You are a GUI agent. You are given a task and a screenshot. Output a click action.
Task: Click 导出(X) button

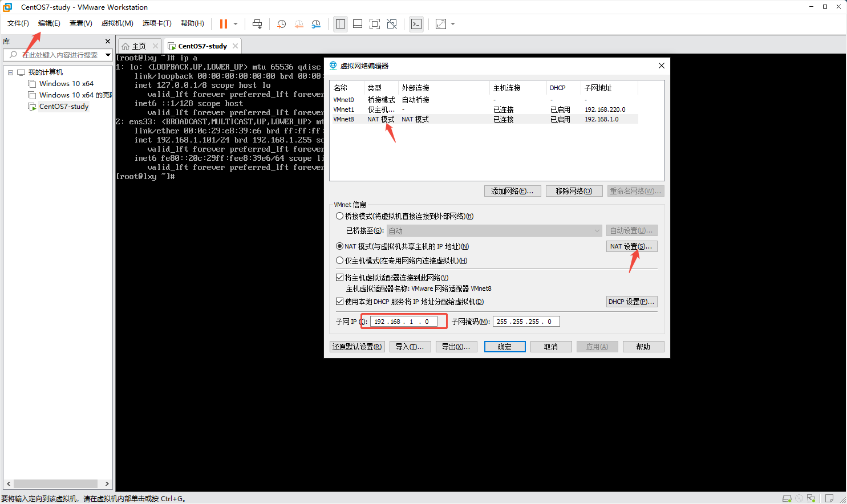click(456, 347)
